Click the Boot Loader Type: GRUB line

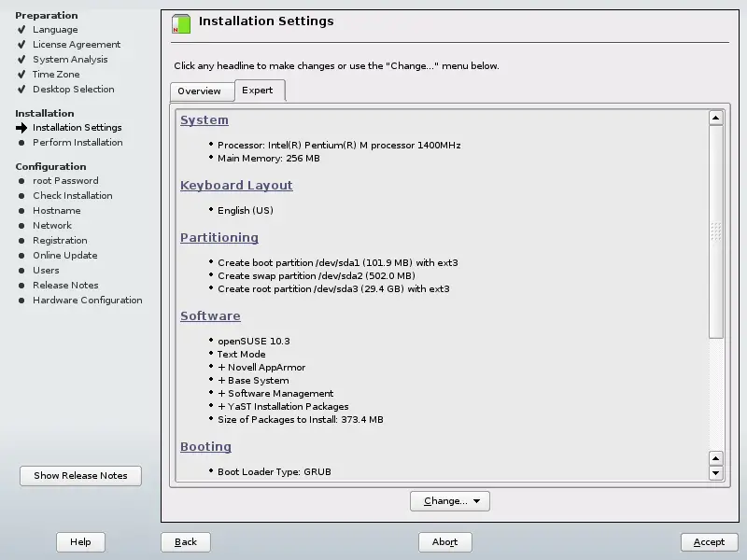coord(275,472)
